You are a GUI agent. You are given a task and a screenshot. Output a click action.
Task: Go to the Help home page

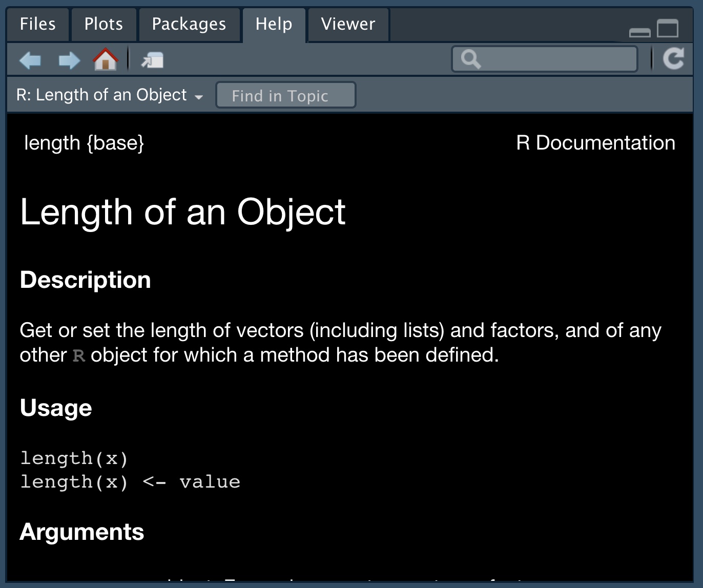point(105,59)
